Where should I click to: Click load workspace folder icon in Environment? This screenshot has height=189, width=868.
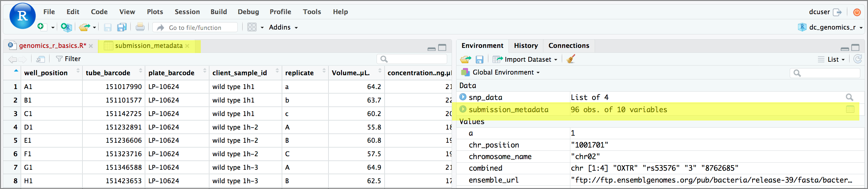click(x=465, y=60)
